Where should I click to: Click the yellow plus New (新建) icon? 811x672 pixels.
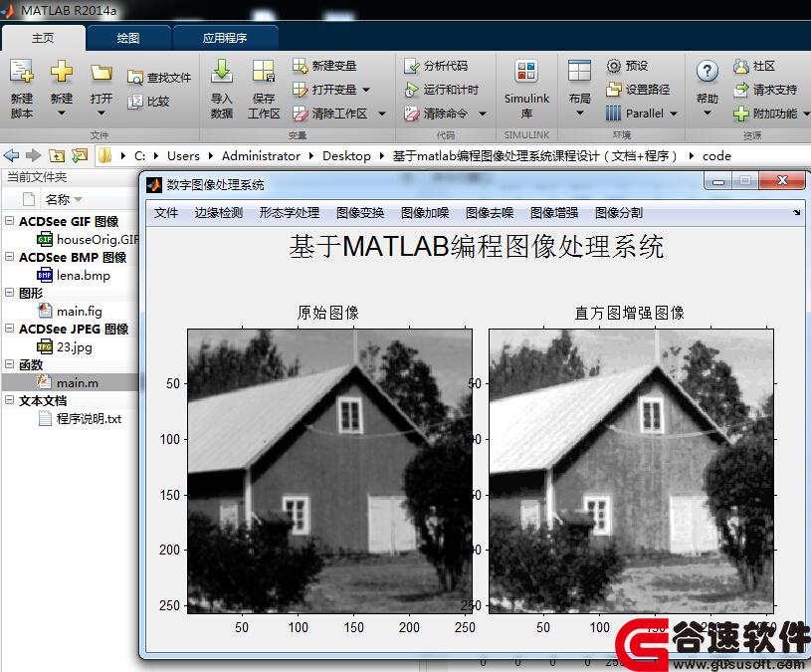(x=61, y=72)
